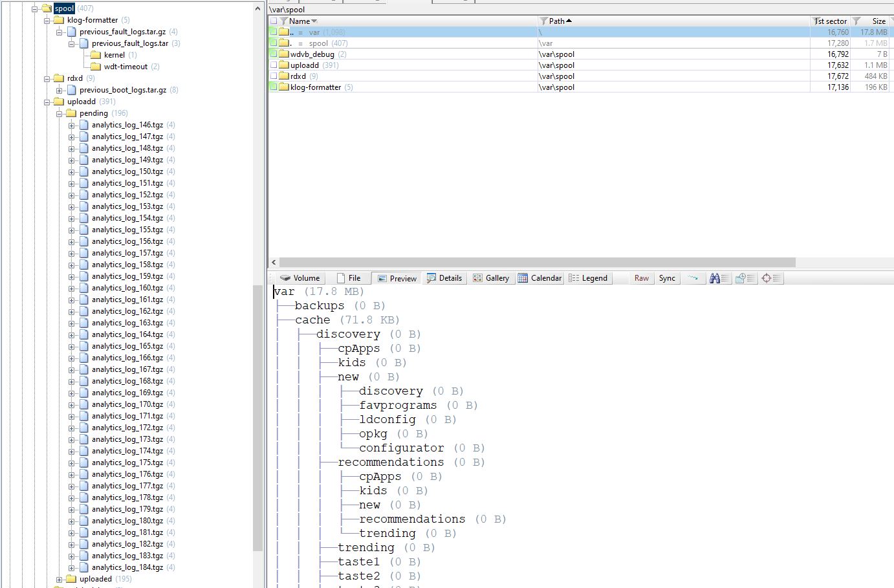Click the filter funnel icon on Name column
The height and width of the screenshot is (588, 894).
click(x=284, y=21)
